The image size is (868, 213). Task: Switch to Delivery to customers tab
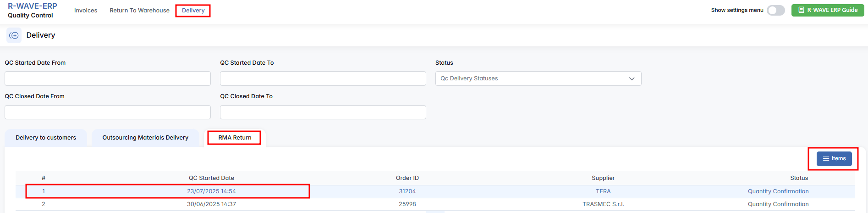coord(46,138)
